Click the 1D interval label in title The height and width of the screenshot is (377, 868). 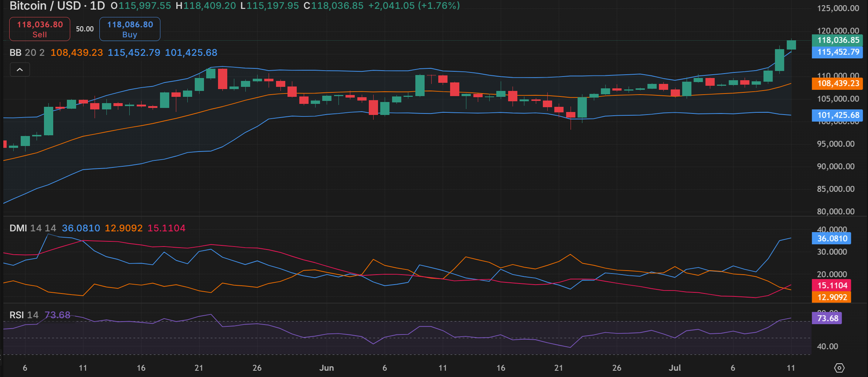tap(98, 6)
